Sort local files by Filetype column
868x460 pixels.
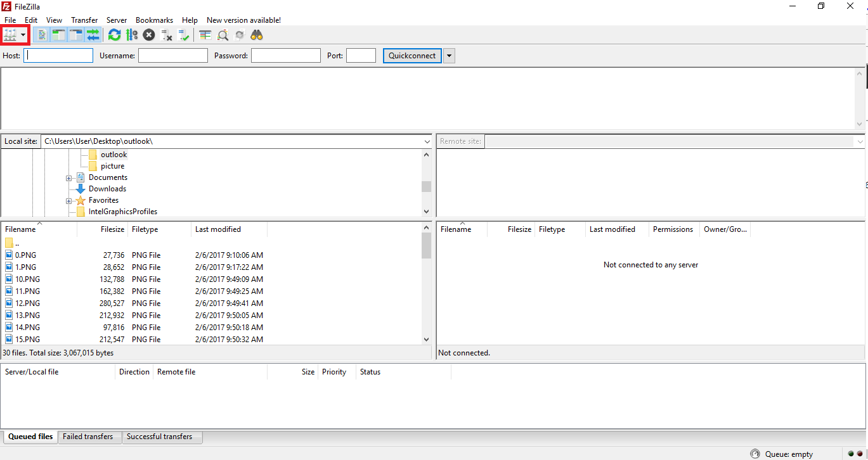[160, 229]
